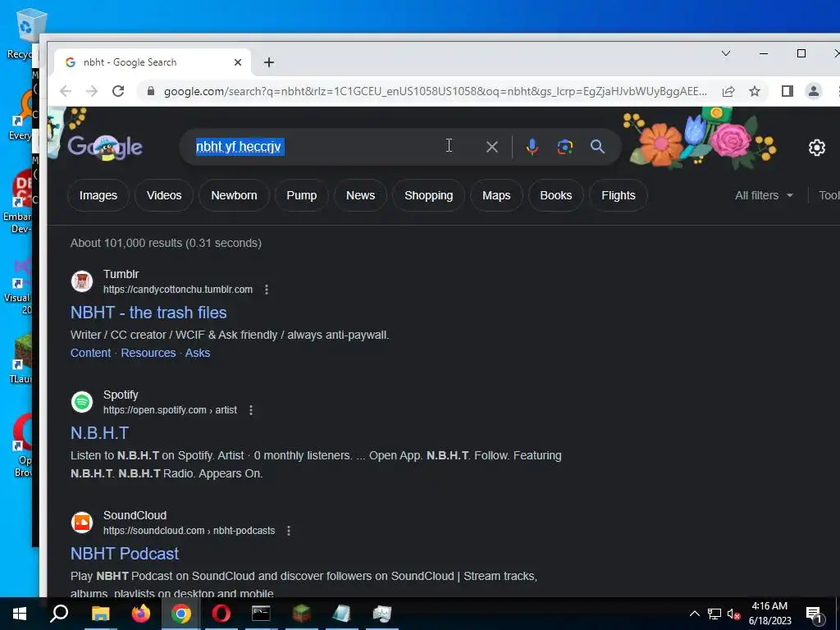Viewport: 840px width, 630px height.
Task: Click the Tumblr result favicon
Action: pos(82,281)
